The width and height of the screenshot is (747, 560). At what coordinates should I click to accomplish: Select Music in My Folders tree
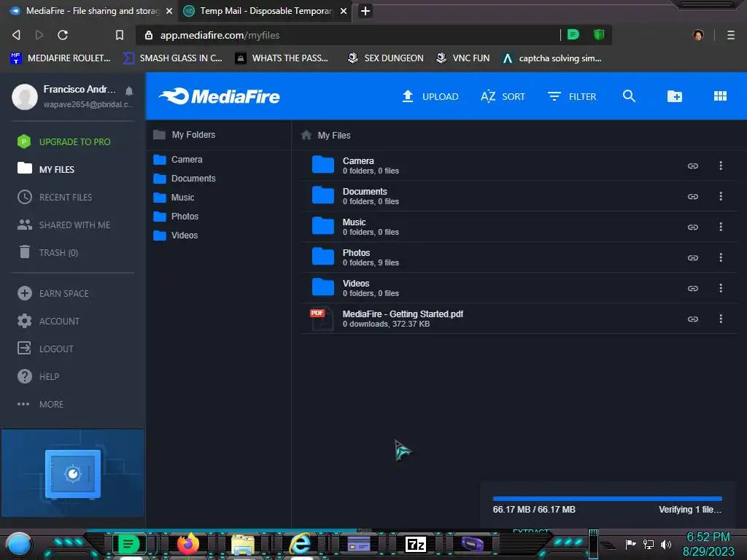coord(174,197)
